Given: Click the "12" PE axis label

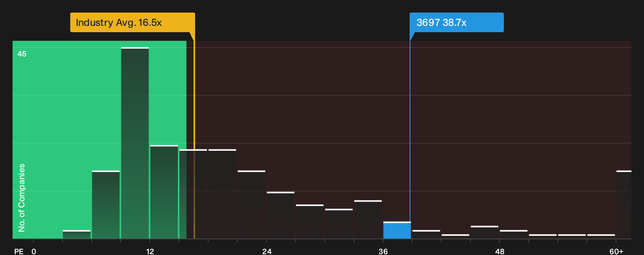Looking at the screenshot, I should click(x=150, y=251).
